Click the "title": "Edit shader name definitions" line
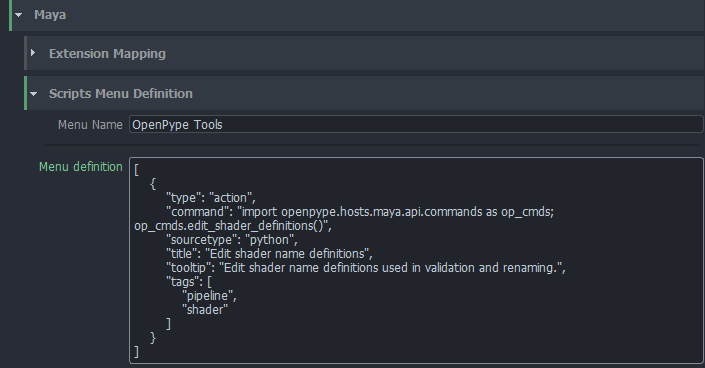The width and height of the screenshot is (705, 368). tap(269, 254)
